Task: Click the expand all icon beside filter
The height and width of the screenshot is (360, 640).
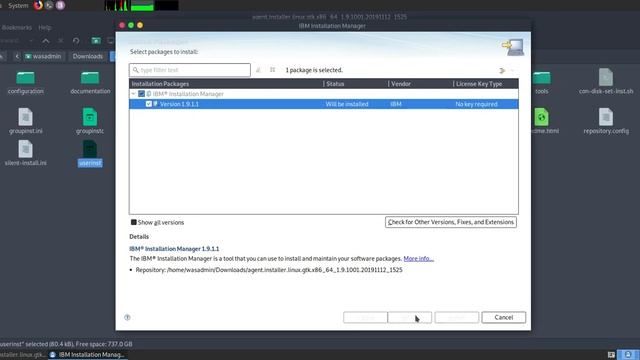Action: [272, 70]
